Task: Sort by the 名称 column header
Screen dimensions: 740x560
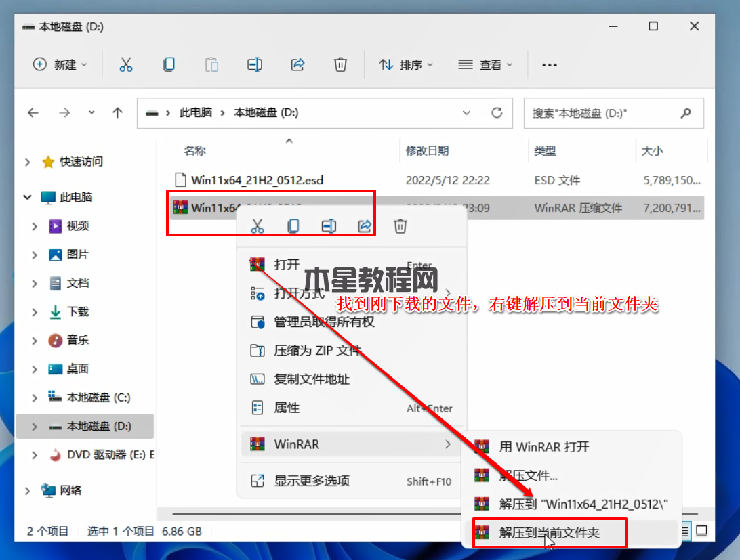Action: tap(195, 150)
